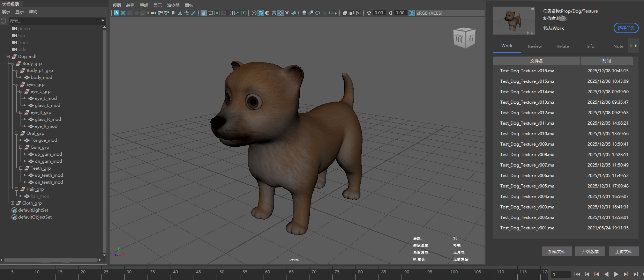Click the Image Plane icon
This screenshot has height=280, width=644.
click(180, 13)
